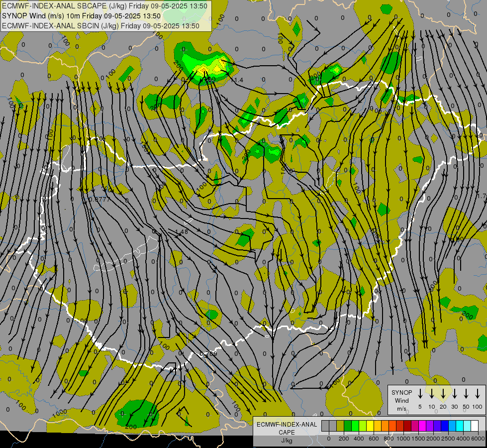487x448 pixels.
Task: Pick the sky-blue swatch starting at 2500
Action: tap(453, 426)
